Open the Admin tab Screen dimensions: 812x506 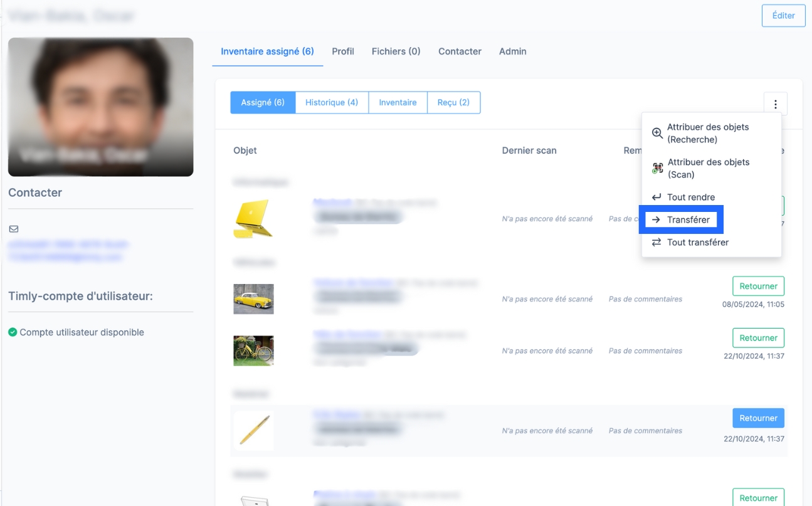[512, 51]
